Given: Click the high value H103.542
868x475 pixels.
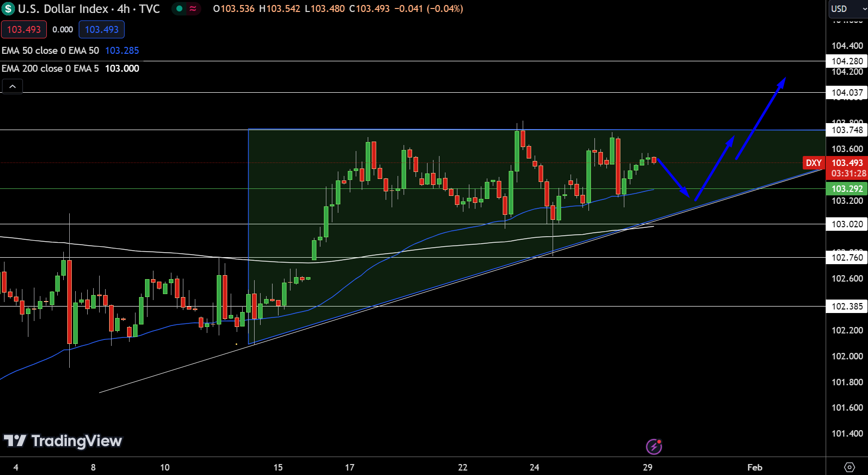Looking at the screenshot, I should click(280, 8).
